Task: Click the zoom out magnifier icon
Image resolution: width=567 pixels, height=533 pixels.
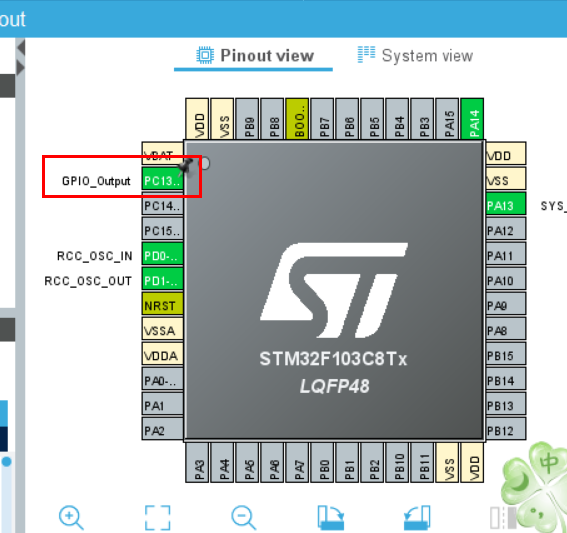Action: pos(244,517)
